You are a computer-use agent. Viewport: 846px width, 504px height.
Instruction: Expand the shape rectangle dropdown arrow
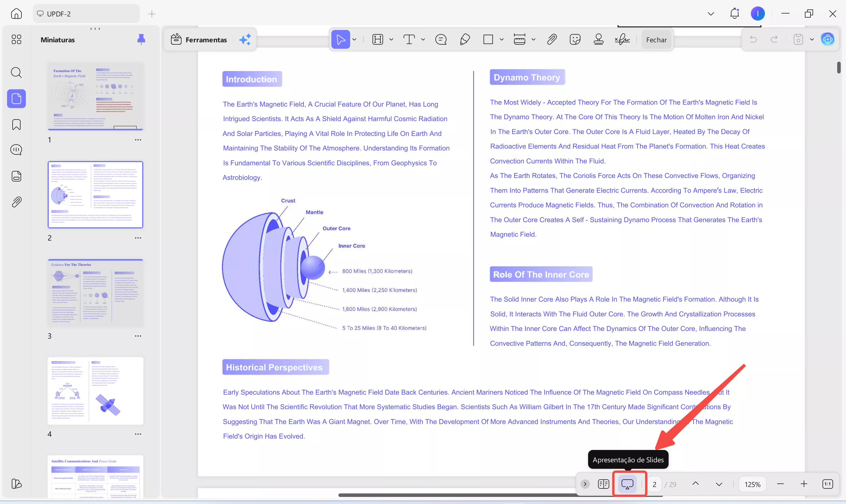(502, 40)
